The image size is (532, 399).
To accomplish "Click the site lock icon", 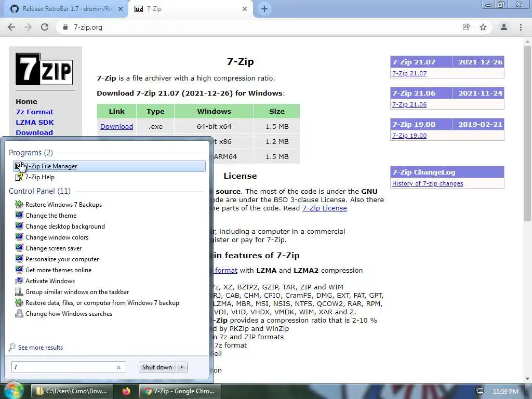I will [x=65, y=27].
